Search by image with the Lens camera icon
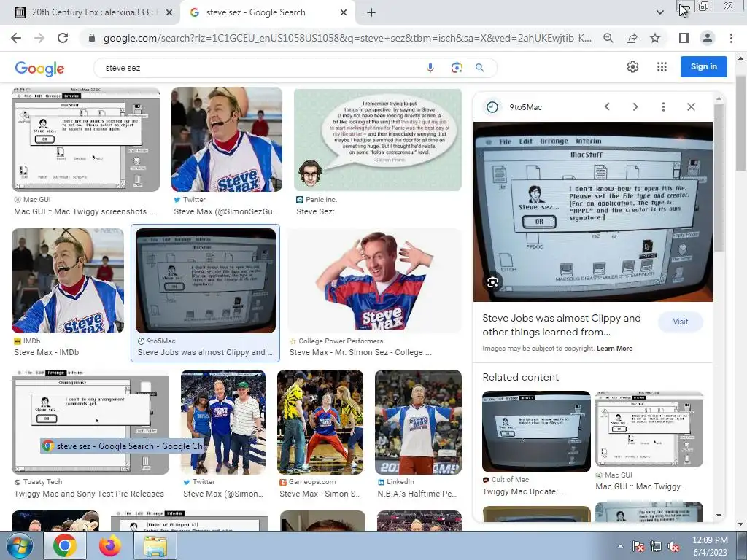 pos(457,68)
